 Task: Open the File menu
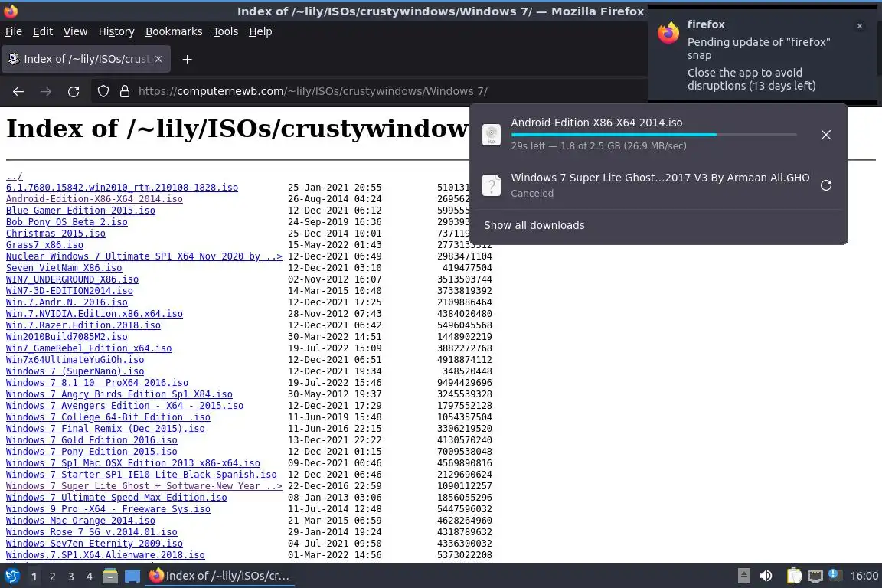(14, 31)
